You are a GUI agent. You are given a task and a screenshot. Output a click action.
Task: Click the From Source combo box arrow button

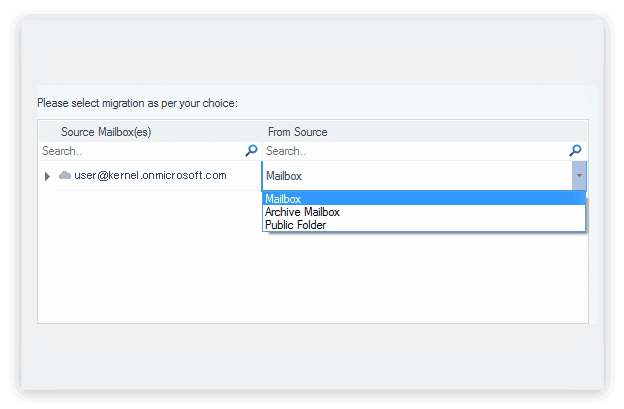pos(579,176)
